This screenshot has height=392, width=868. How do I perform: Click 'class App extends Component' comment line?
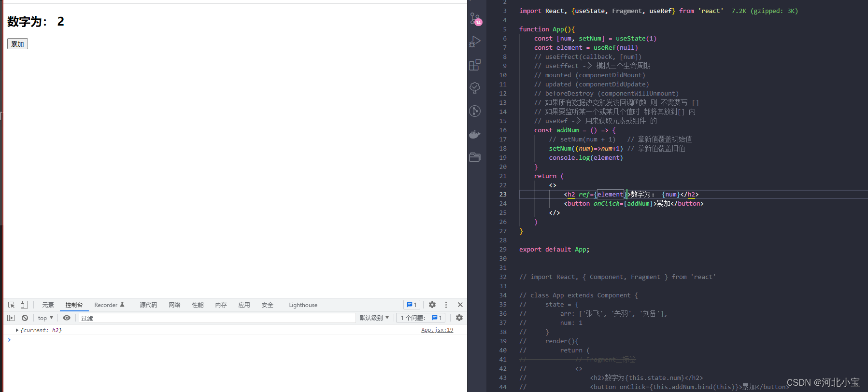579,295
